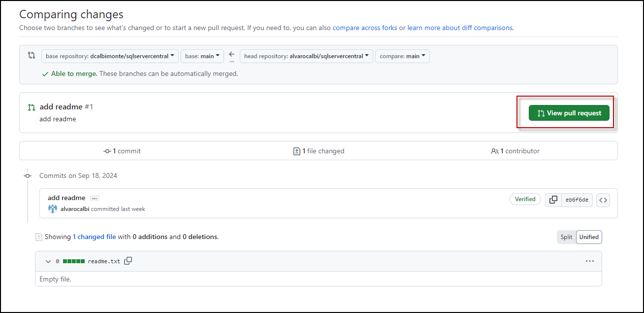This screenshot has width=644, height=313.
Task: Click the View pull request button
Action: coord(569,113)
